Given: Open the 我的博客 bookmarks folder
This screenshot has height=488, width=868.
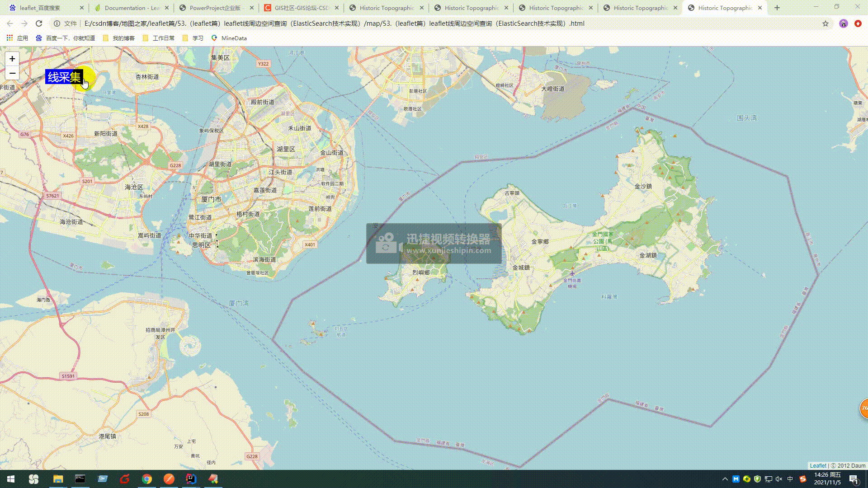Looking at the screenshot, I should coord(119,38).
